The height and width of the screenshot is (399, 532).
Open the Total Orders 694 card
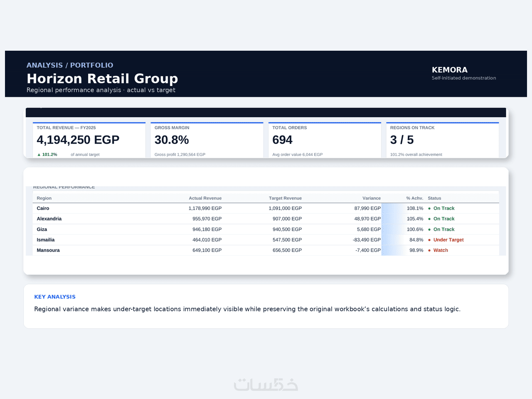coord(325,140)
